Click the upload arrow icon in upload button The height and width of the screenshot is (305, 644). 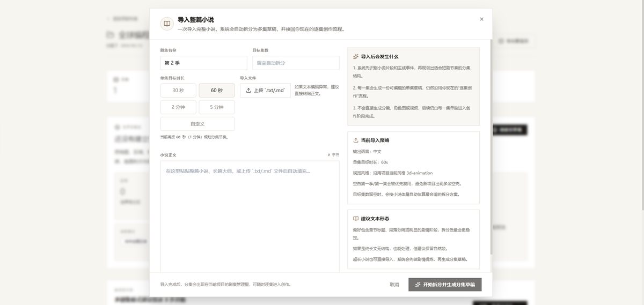point(248,91)
